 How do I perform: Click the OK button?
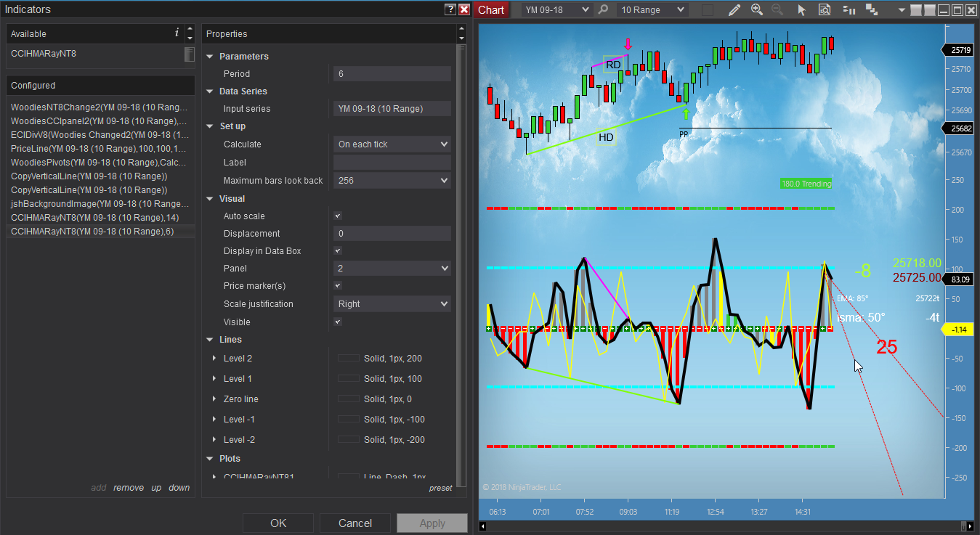click(x=278, y=523)
